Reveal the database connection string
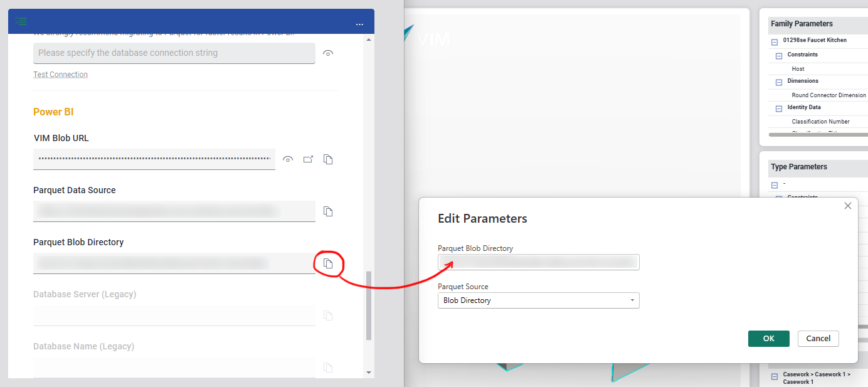The image size is (868, 387). point(327,53)
